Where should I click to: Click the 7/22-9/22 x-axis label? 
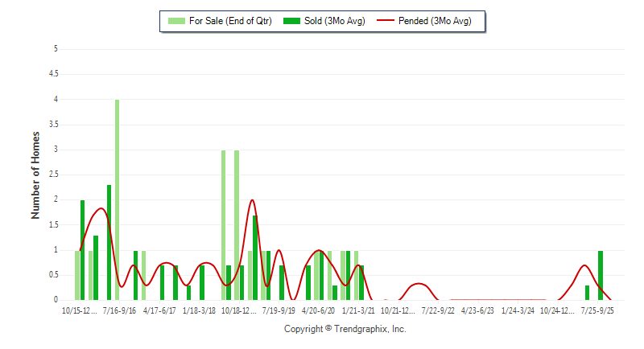438,310
